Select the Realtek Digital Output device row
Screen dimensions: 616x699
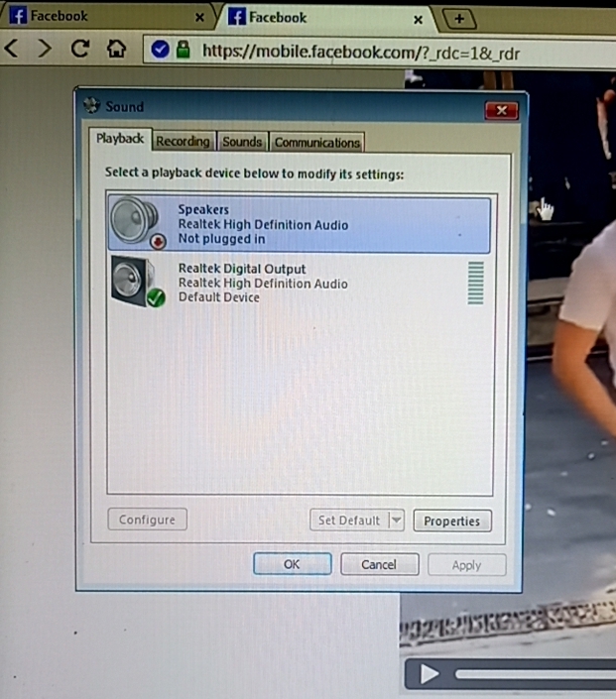click(x=300, y=283)
